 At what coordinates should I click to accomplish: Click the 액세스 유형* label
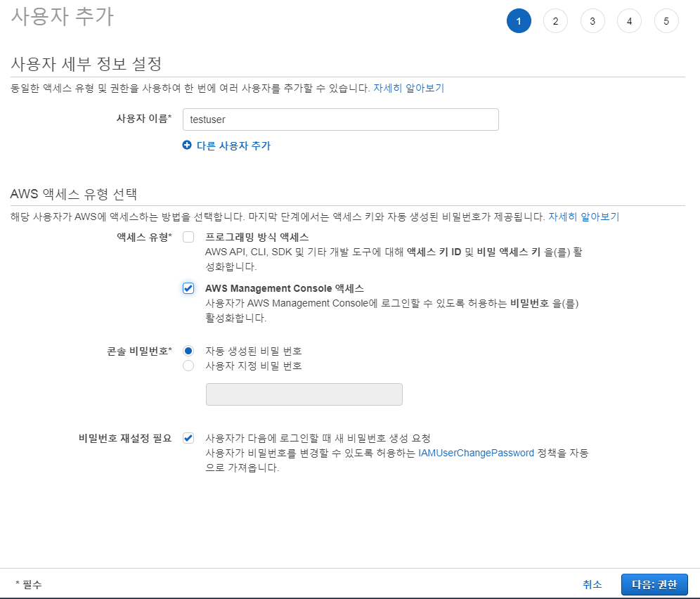pyautogui.click(x=144, y=237)
